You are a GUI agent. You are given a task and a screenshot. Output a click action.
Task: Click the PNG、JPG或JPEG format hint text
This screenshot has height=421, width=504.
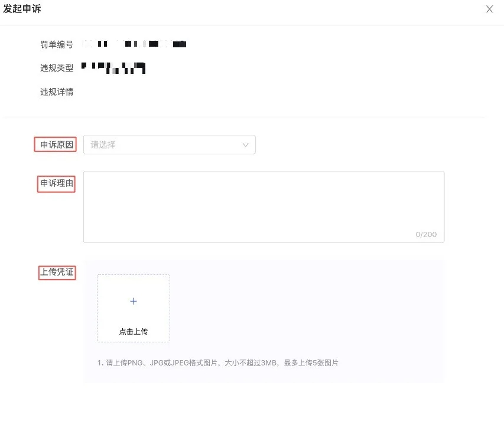[218, 363]
